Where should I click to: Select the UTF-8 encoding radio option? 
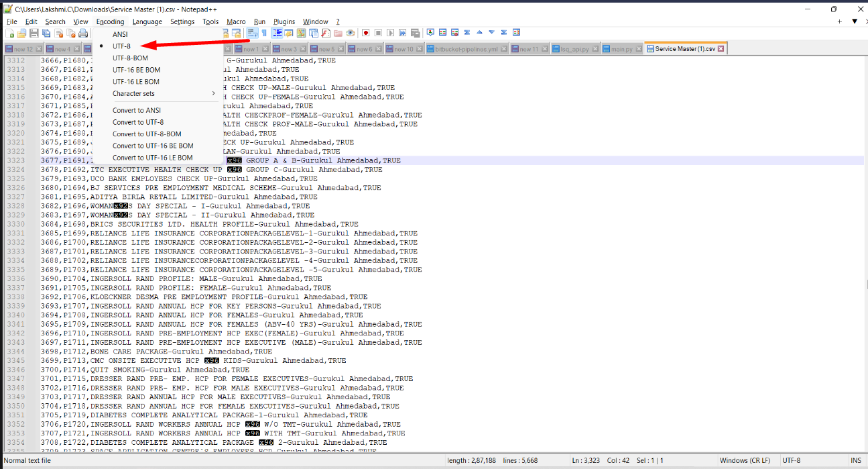pos(121,46)
